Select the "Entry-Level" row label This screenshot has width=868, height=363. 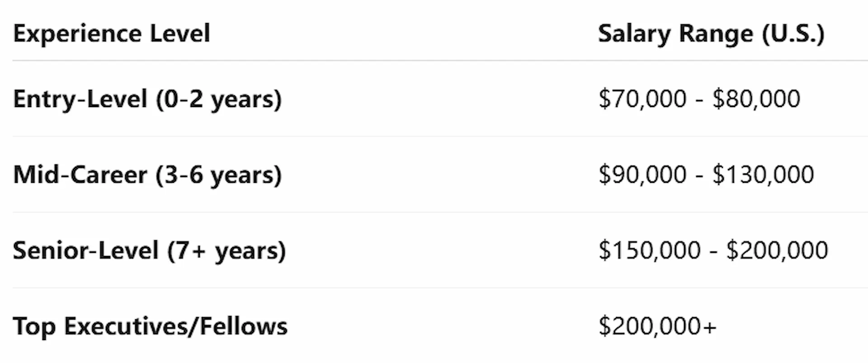pyautogui.click(x=80, y=99)
